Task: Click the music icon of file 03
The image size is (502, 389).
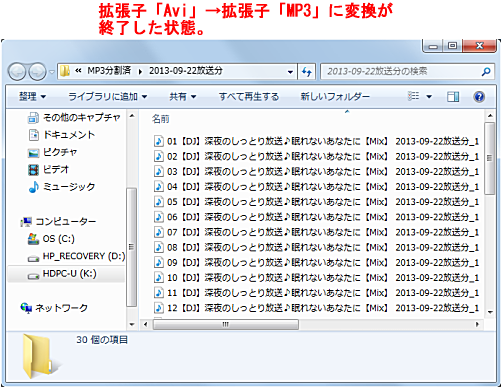Action: [159, 172]
